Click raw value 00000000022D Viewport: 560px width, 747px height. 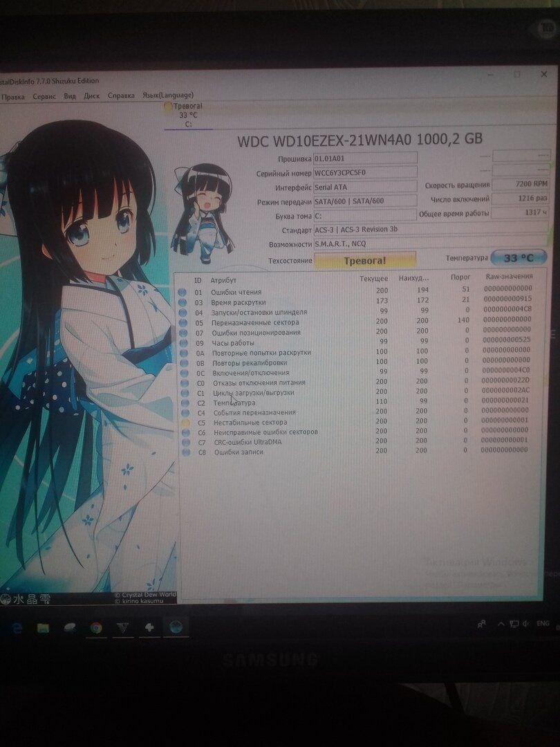[505, 380]
